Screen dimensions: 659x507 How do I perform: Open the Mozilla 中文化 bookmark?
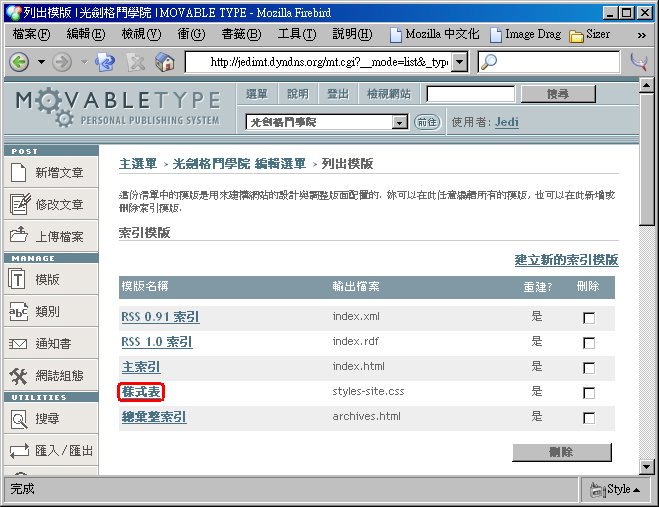coord(435,34)
